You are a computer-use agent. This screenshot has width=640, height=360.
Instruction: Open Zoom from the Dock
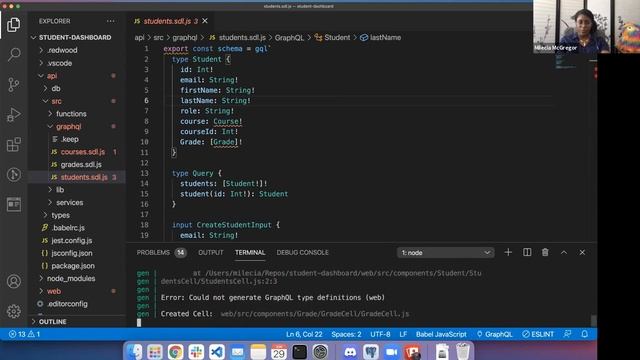[x=391, y=352]
